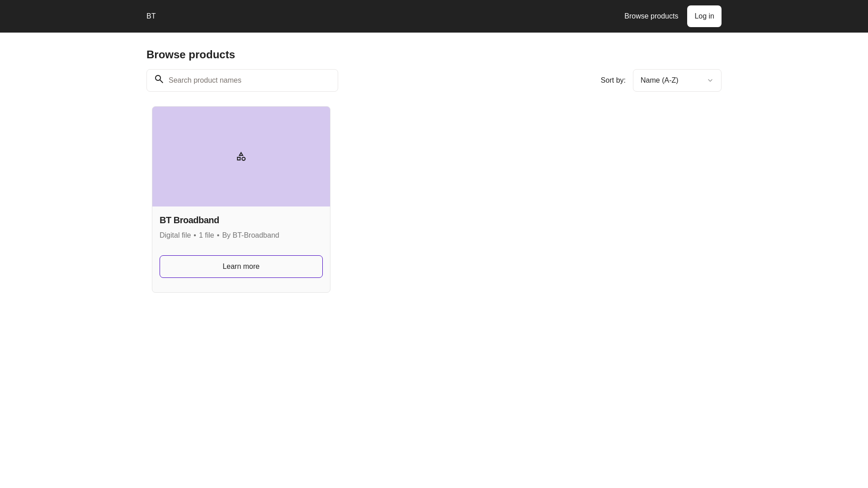This screenshot has height=488, width=868.
Task: Click the BT site logo text
Action: pyautogui.click(x=151, y=16)
